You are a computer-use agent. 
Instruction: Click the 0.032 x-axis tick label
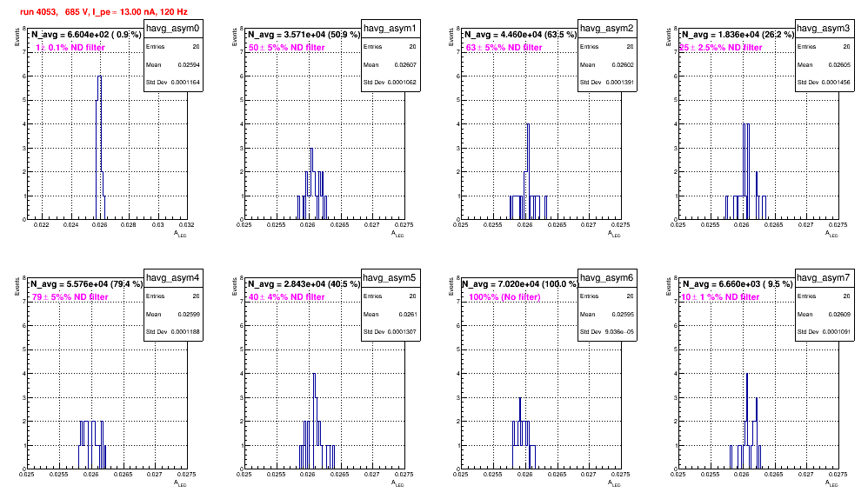tap(186, 225)
